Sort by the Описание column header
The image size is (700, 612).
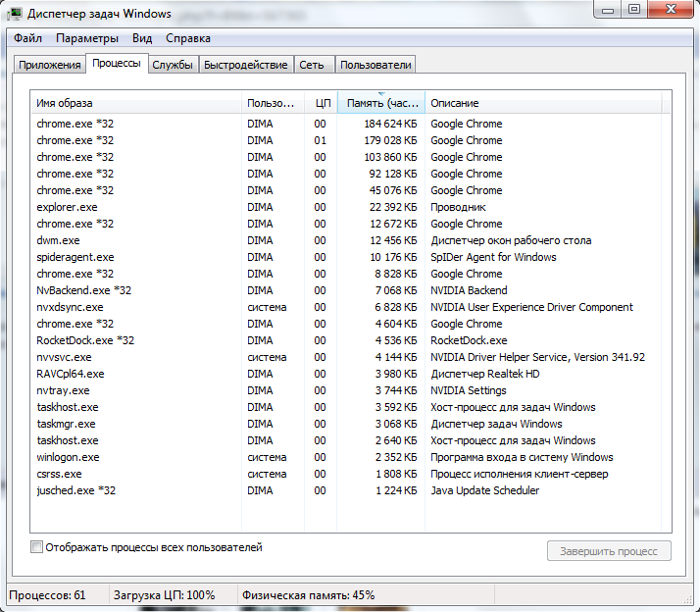[543, 103]
